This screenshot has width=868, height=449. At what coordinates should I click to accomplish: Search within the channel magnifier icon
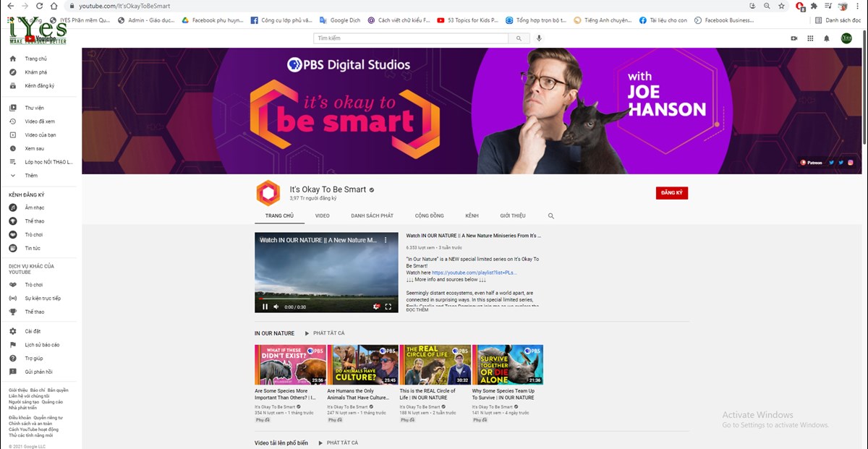tap(551, 216)
